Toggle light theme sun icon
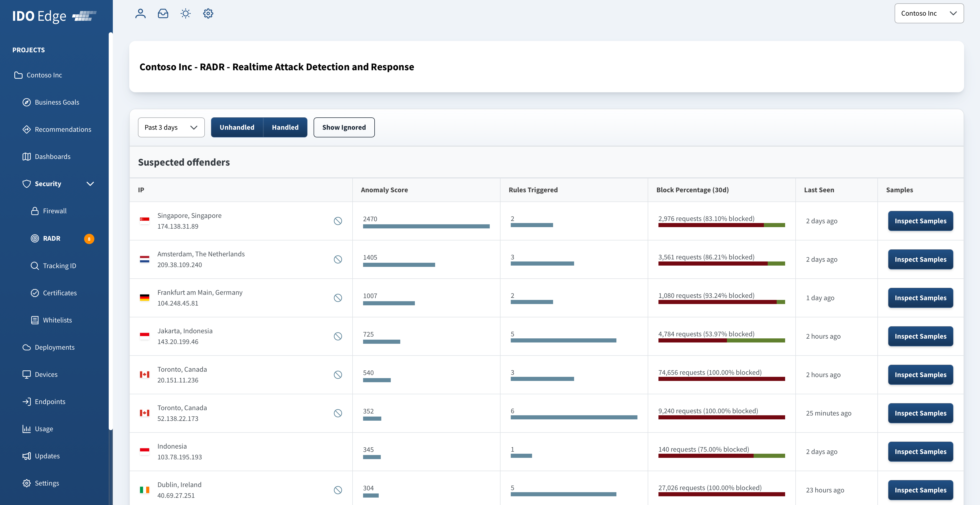 tap(185, 14)
